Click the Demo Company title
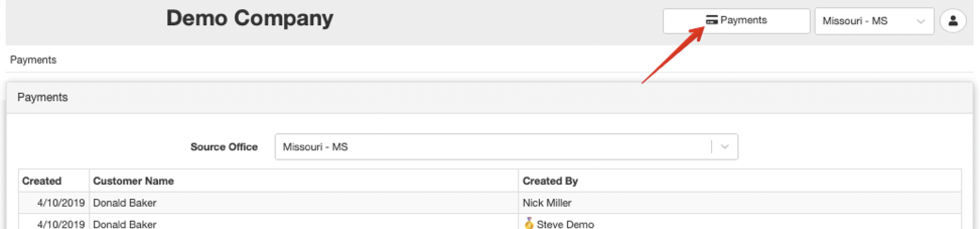Image resolution: width=980 pixels, height=229 pixels. [x=250, y=18]
